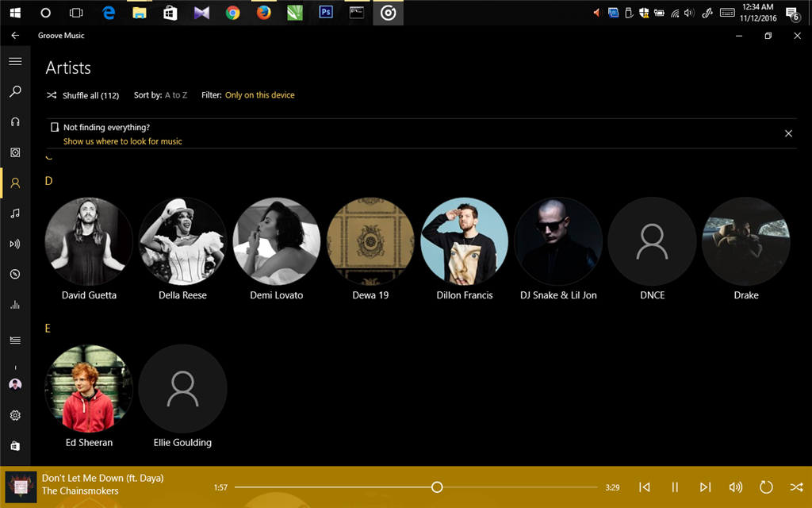Open the headphones Explore section in sidebar
This screenshot has height=508, width=812.
15,121
